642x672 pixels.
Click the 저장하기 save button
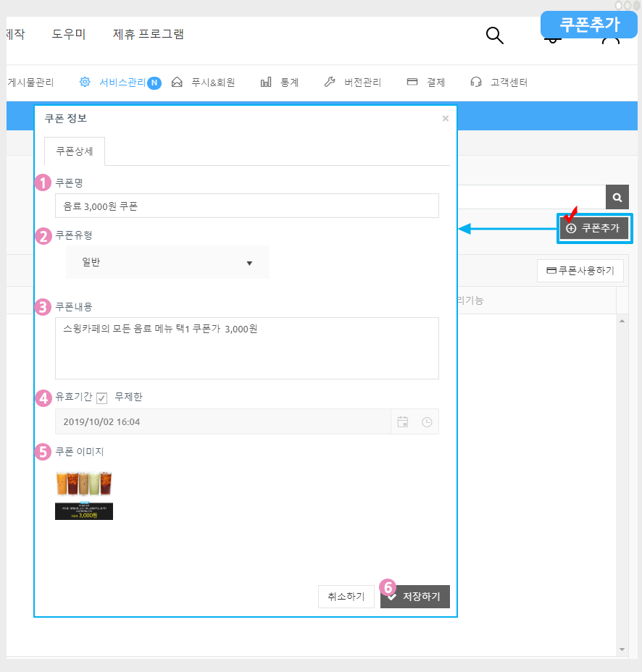coord(415,597)
